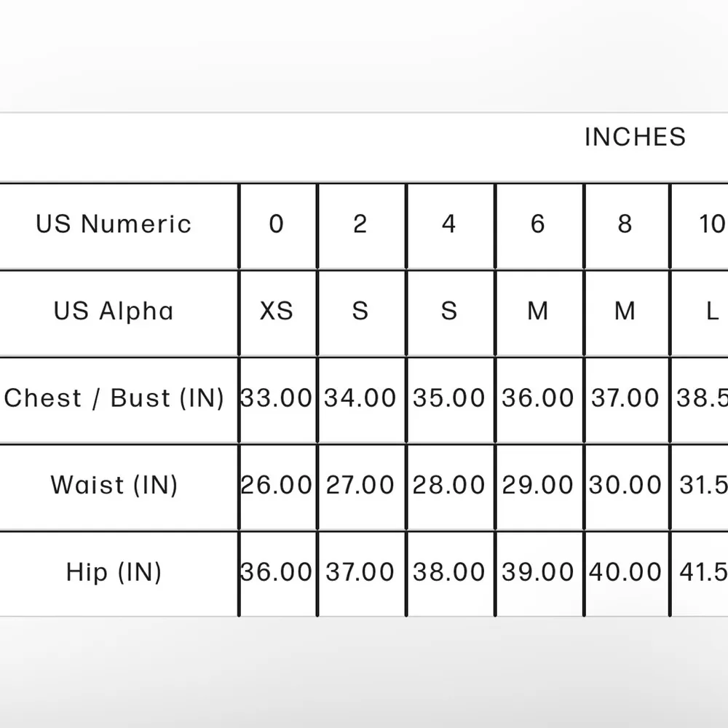Viewport: 728px width, 728px height.
Task: Choose US Numeric size 2 cell
Action: pos(360,224)
